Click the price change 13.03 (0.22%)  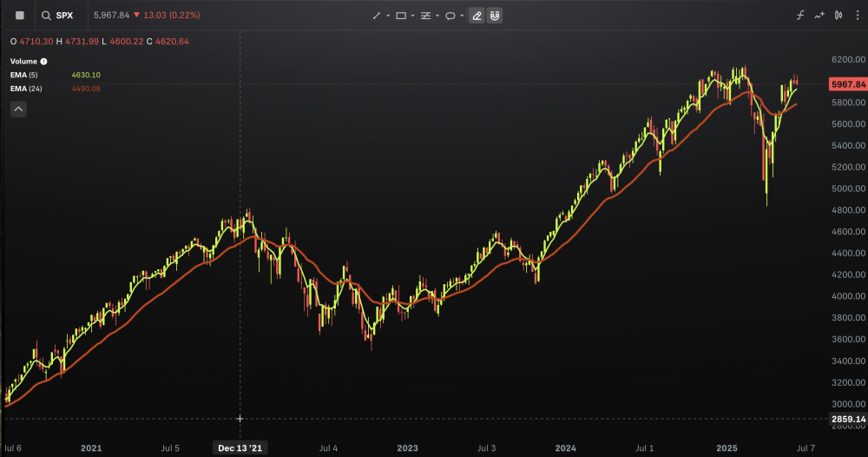click(172, 16)
